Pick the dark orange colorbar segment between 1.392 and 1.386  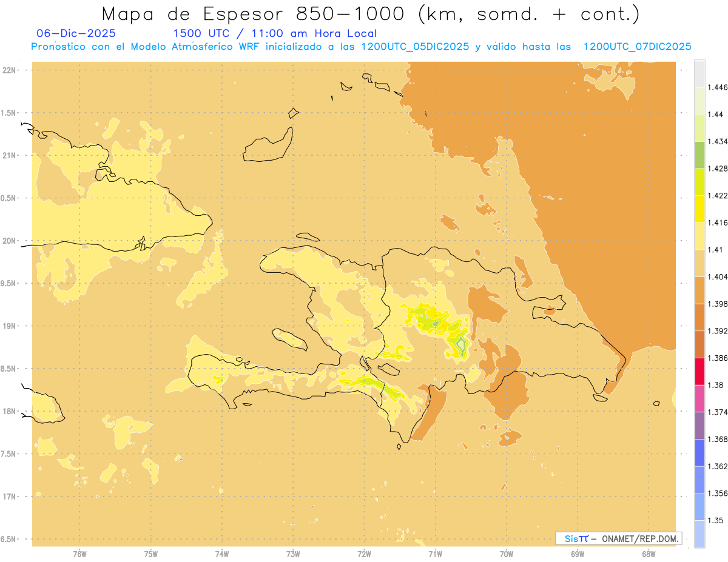699,344
